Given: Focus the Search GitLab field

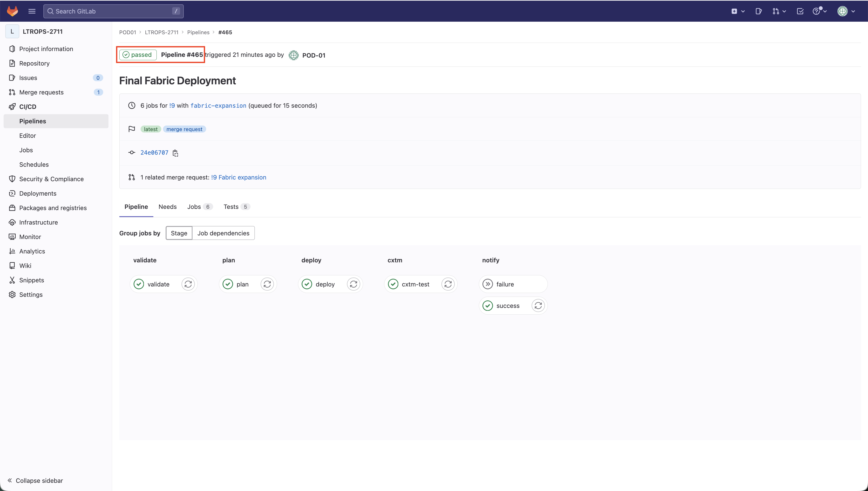Looking at the screenshot, I should (113, 11).
